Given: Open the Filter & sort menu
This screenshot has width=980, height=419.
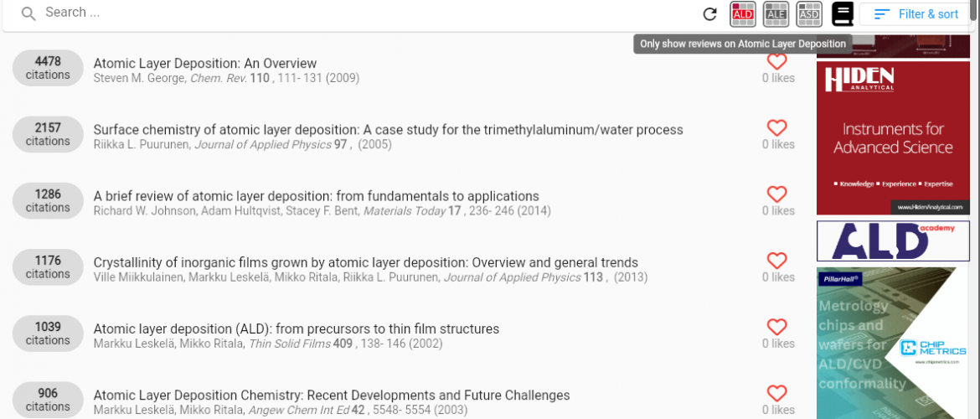Looking at the screenshot, I should 916,14.
